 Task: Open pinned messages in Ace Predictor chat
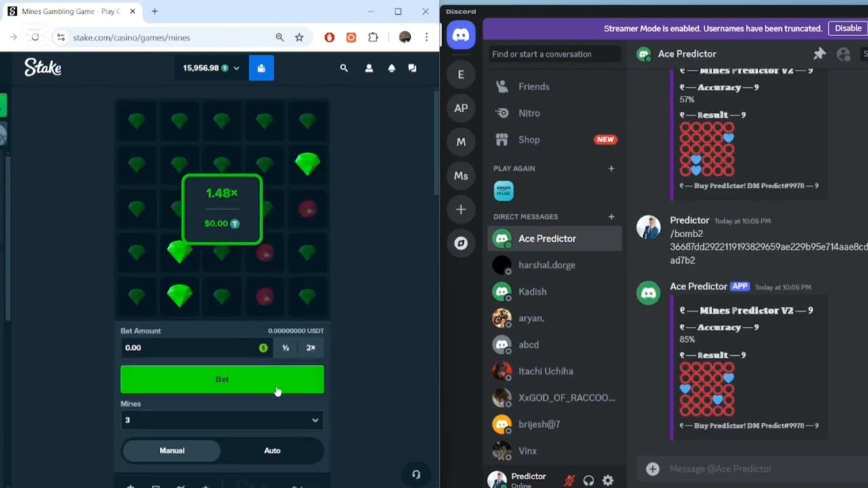[x=819, y=54]
